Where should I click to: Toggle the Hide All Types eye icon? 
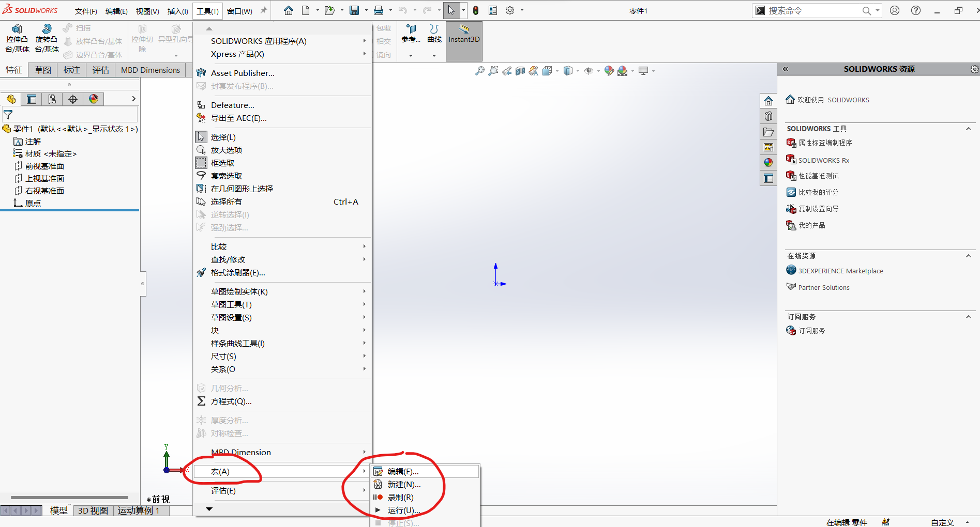point(589,71)
